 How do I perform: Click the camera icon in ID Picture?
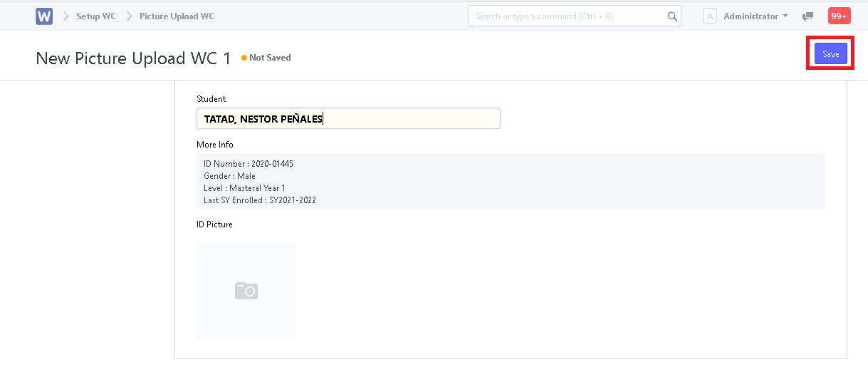[x=246, y=290]
